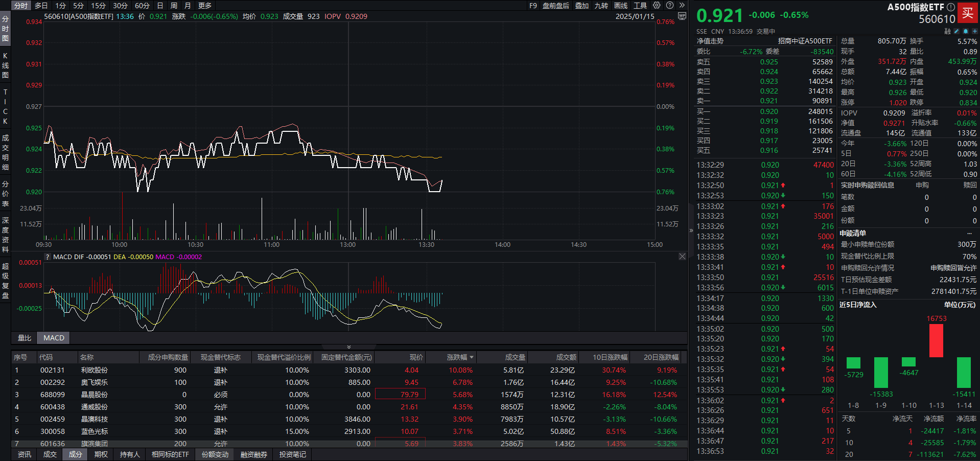The width and height of the screenshot is (980, 461).
Task: Click the bell alert icon
Action: point(966,31)
